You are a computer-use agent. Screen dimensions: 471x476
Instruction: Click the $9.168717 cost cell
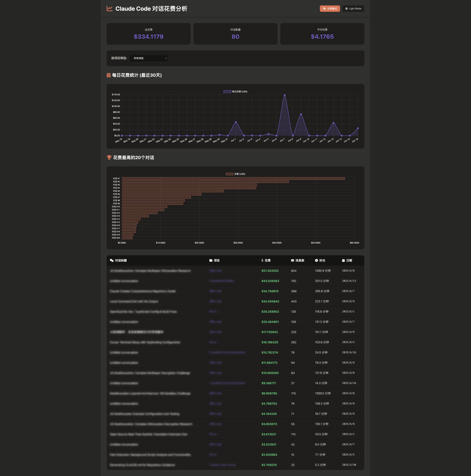click(x=269, y=383)
